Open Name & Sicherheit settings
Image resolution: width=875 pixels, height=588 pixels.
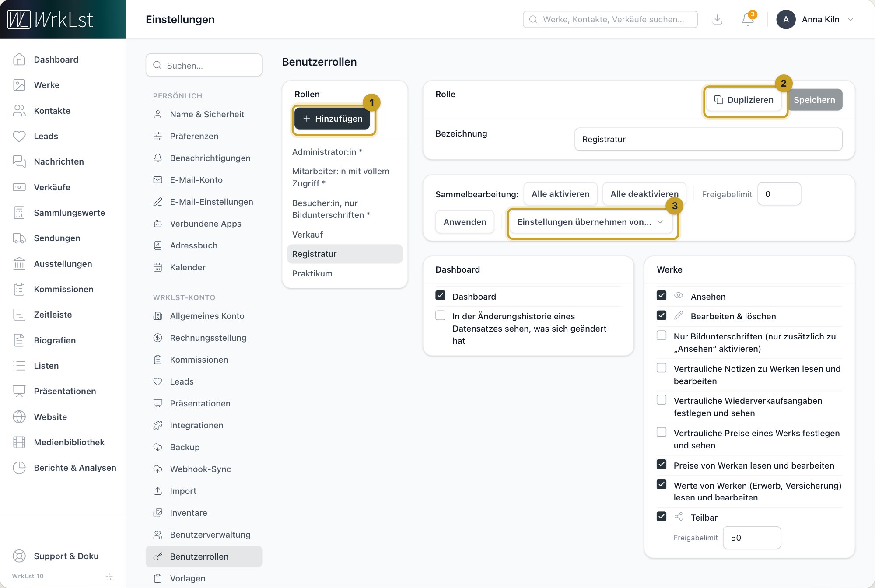click(x=204, y=114)
